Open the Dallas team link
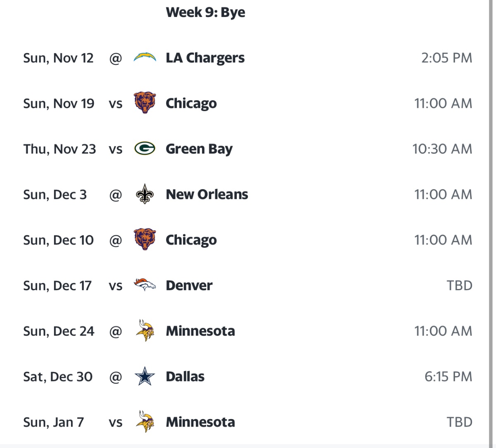This screenshot has width=496, height=448. [x=185, y=377]
